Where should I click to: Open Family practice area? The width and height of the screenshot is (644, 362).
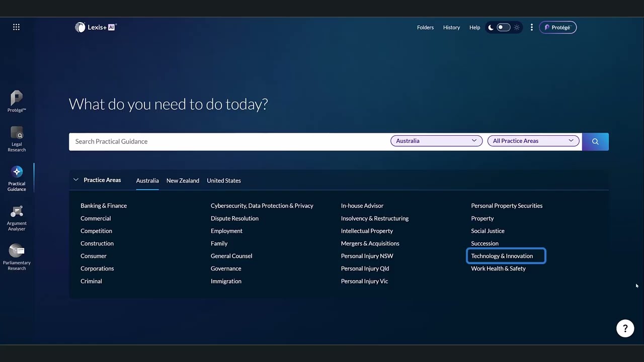219,243
